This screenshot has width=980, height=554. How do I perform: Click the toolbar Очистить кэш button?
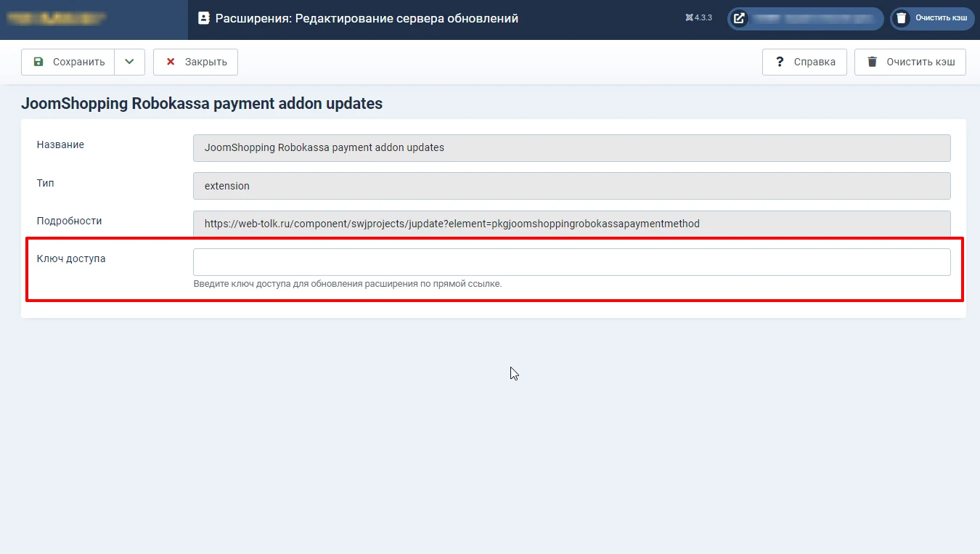(910, 62)
